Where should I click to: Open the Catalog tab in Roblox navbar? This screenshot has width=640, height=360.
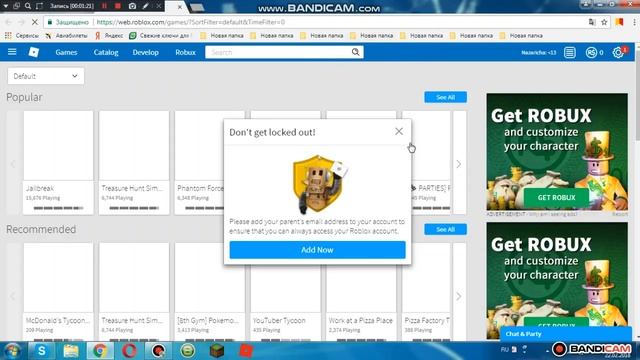click(106, 52)
